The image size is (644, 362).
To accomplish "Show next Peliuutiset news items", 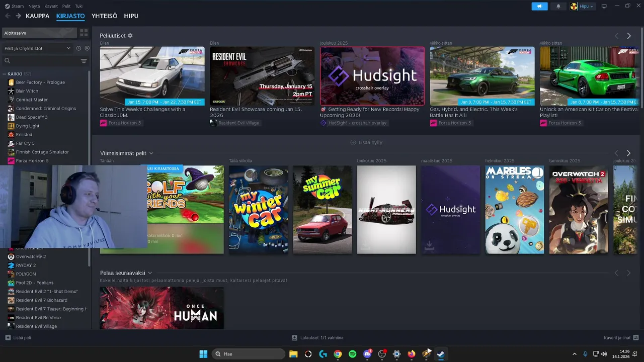I will click(x=628, y=36).
